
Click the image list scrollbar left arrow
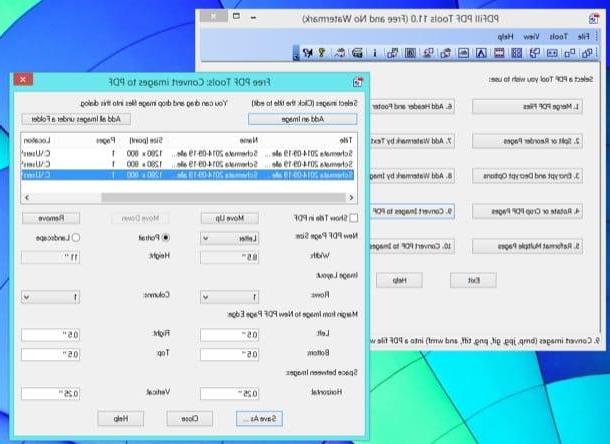(27, 197)
